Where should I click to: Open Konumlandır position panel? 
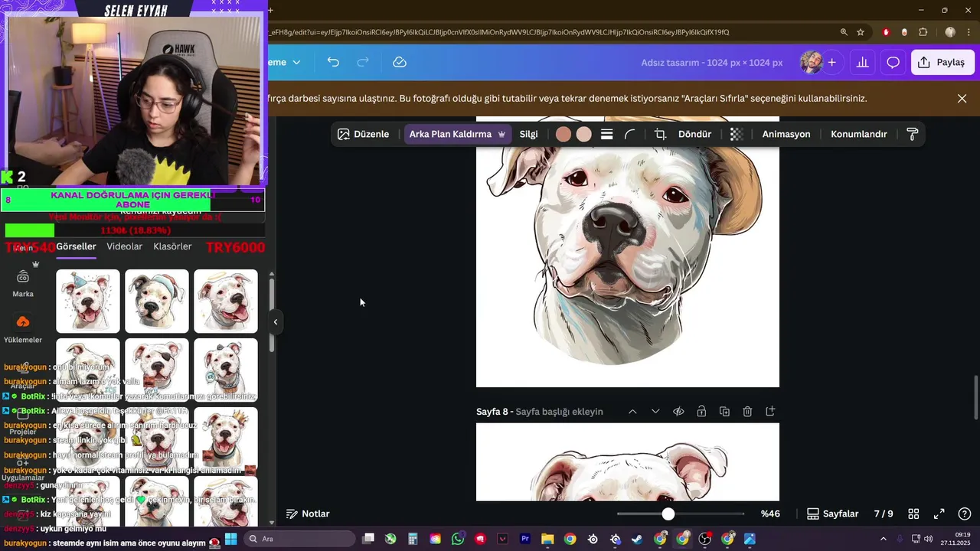click(x=859, y=134)
